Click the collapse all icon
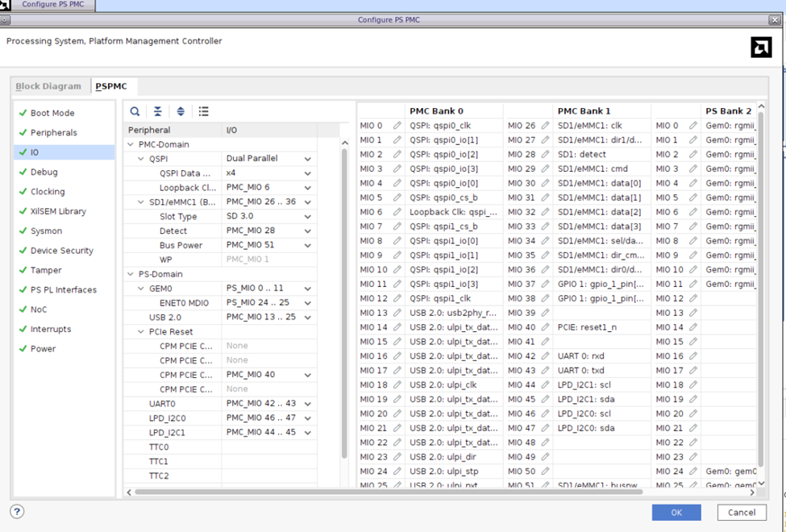786x532 pixels. coord(158,111)
